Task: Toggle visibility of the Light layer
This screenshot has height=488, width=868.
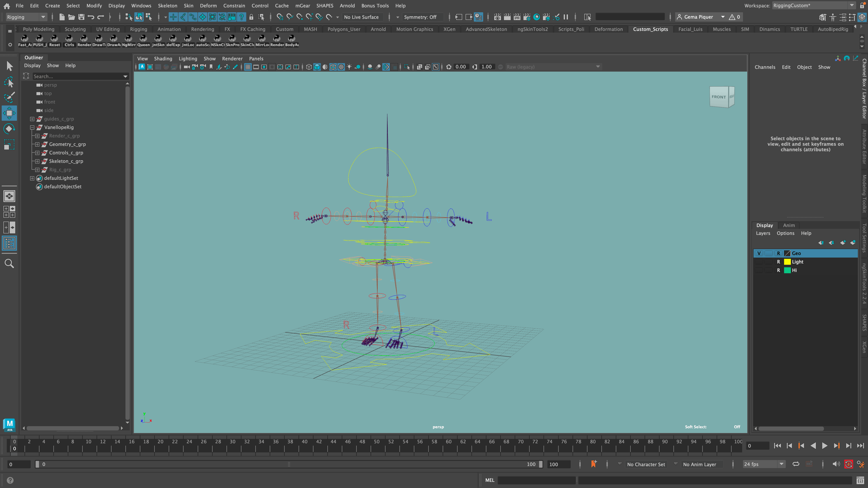Action: [x=759, y=262]
